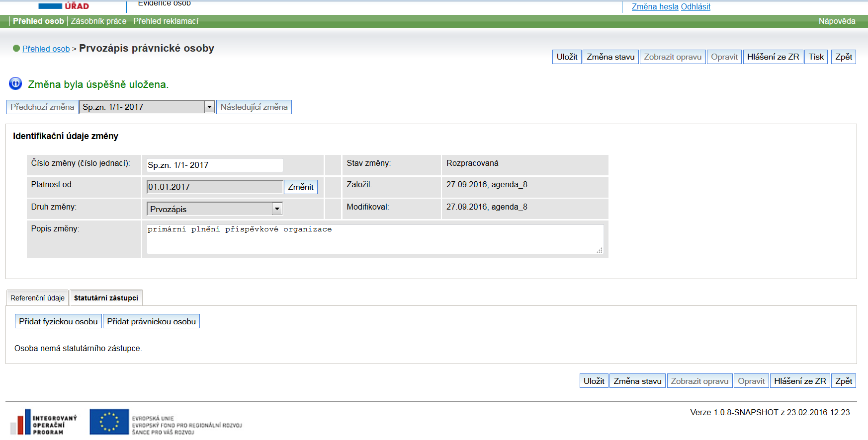Click the Změna byla úspěšně uložena message
Screen dimensions: 868x440
(x=98, y=84)
